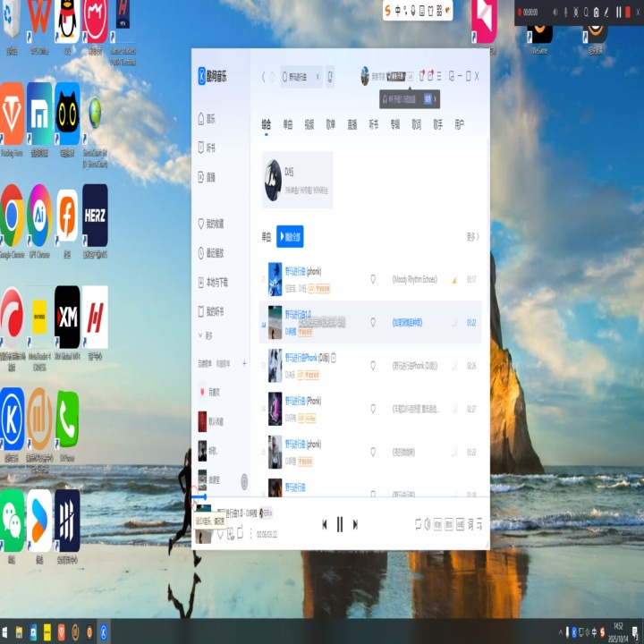Switch to the 单曲 results tab

[x=288, y=124]
